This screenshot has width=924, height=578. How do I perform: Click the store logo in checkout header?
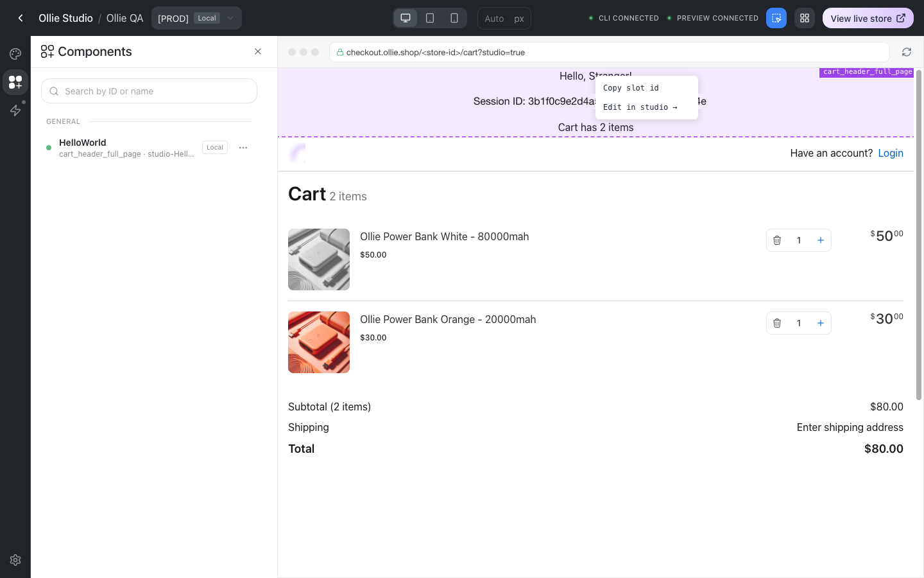pos(297,153)
